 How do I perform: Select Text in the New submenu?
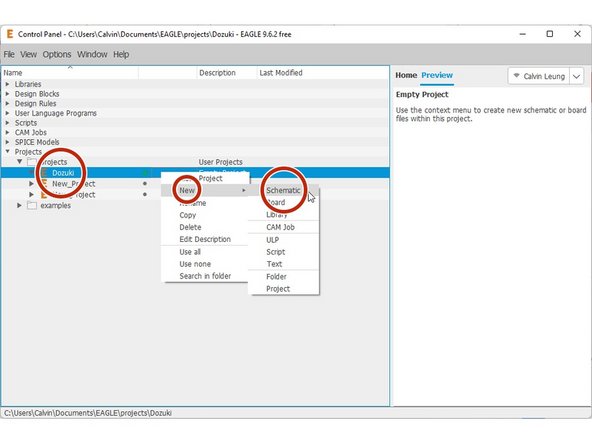284,264
